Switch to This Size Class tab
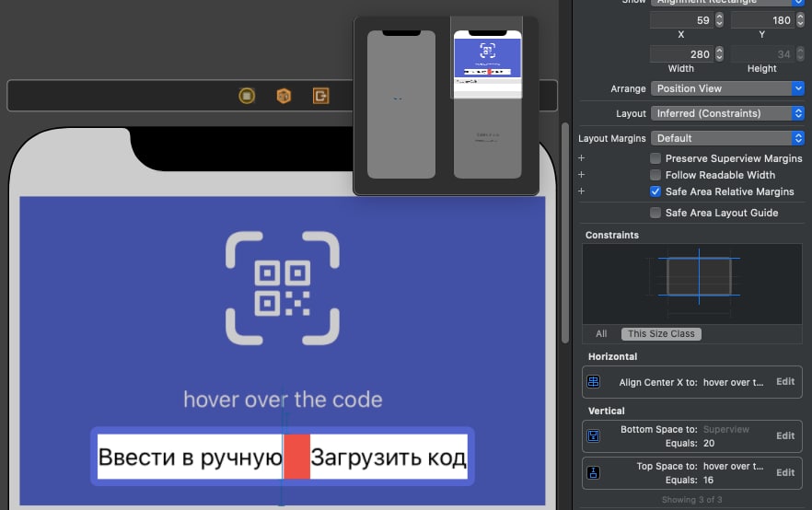812x510 pixels. pos(661,334)
